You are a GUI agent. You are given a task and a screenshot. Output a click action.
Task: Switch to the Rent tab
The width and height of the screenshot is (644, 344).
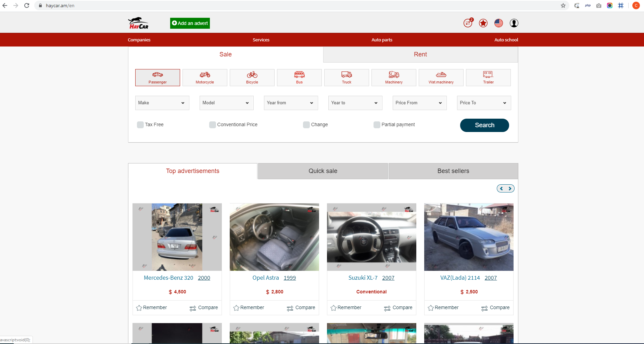tap(420, 54)
